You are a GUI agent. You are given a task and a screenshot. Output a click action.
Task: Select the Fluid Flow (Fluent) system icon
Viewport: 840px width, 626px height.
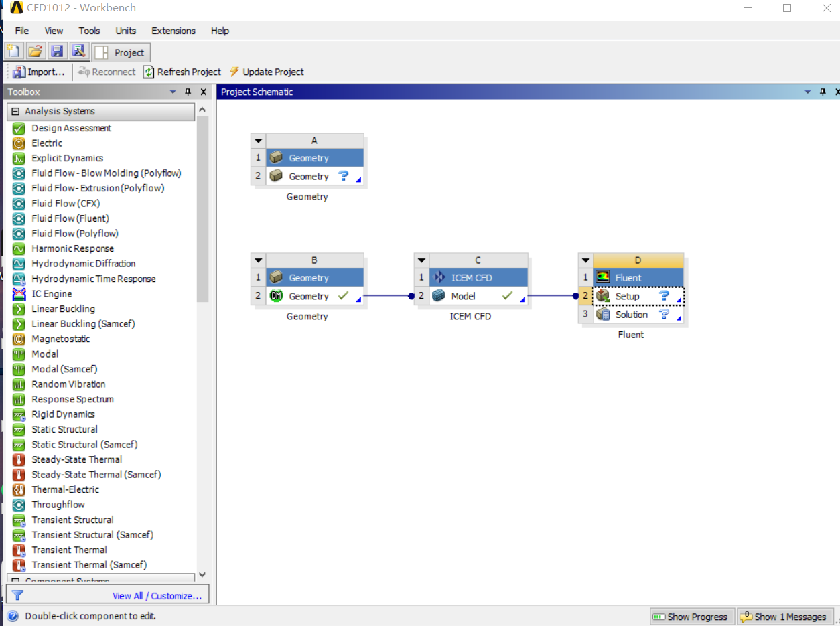(19, 218)
